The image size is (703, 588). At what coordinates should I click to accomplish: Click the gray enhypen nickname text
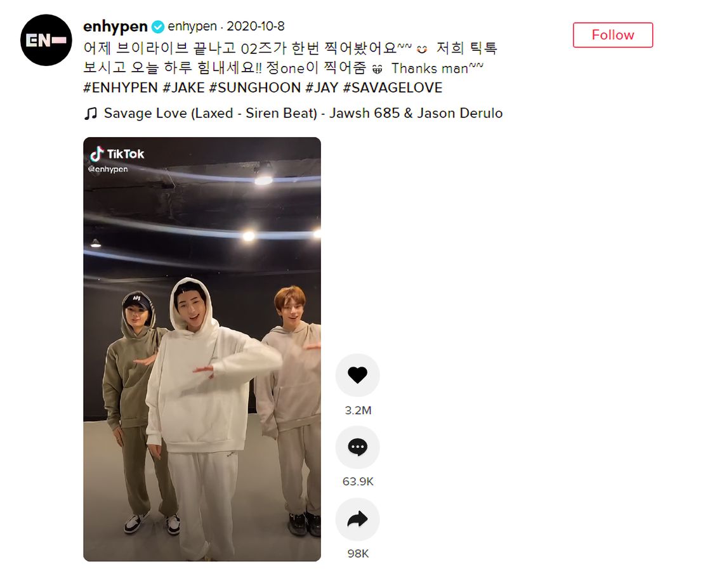[192, 27]
